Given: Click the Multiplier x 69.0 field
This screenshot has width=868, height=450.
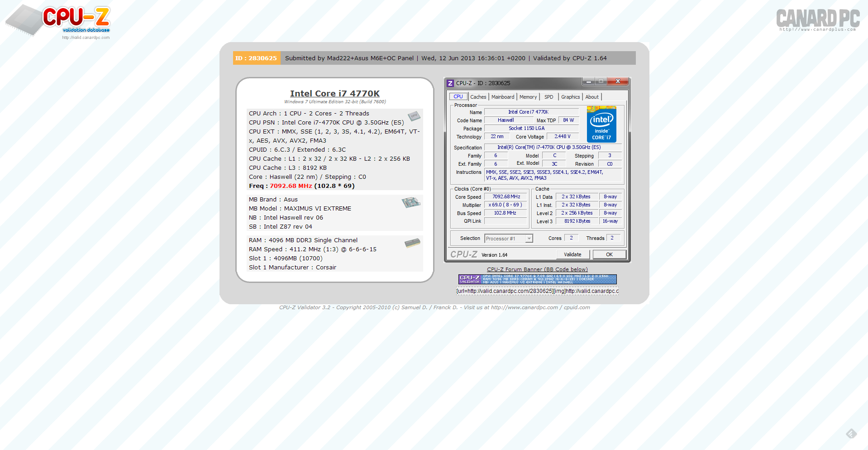Looking at the screenshot, I should coord(506,205).
